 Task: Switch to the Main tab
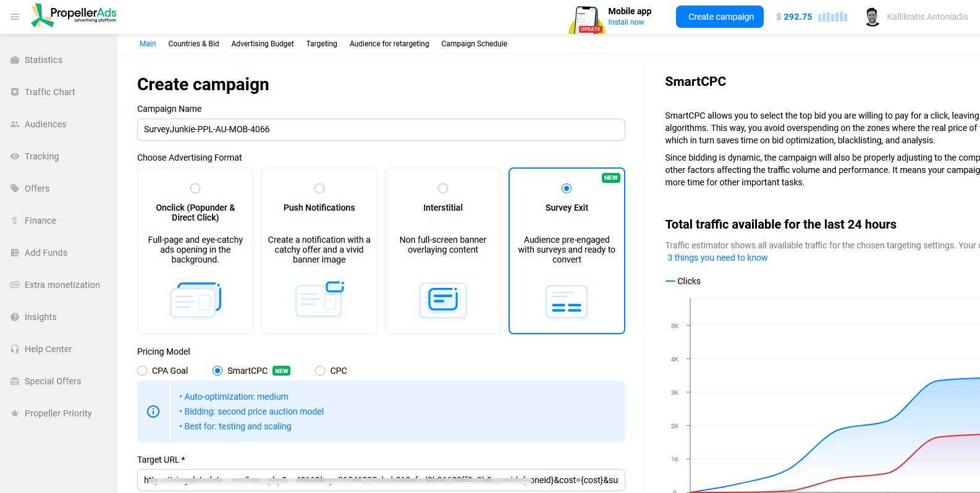[x=148, y=44]
